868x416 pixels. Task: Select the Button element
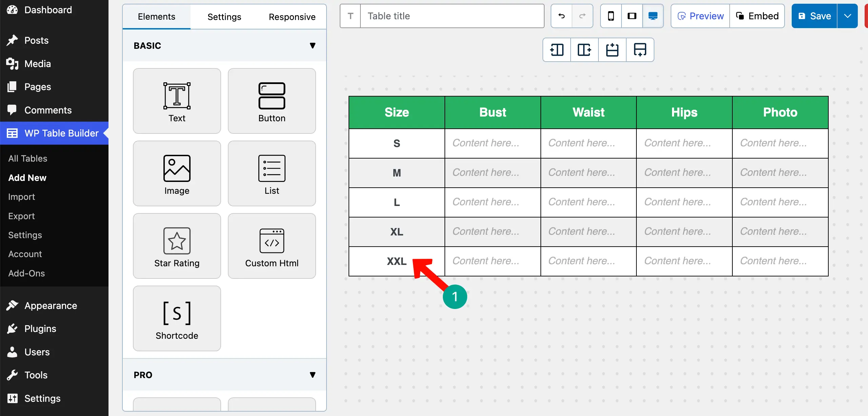(272, 101)
